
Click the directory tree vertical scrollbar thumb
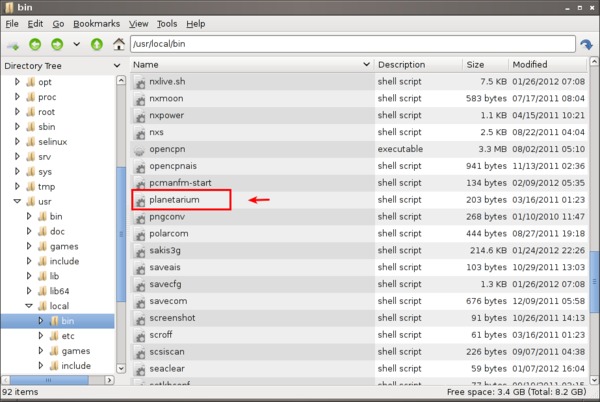121,234
